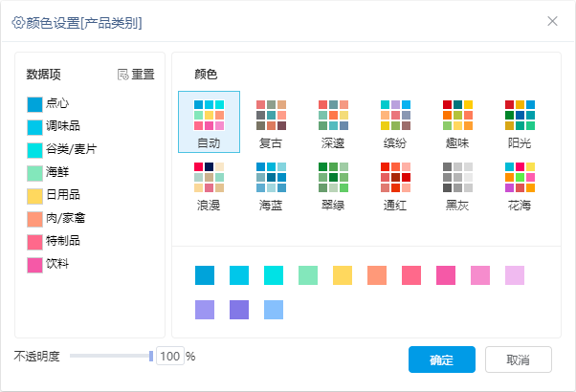Click the 不透明度 opacity slider handle

[151, 356]
